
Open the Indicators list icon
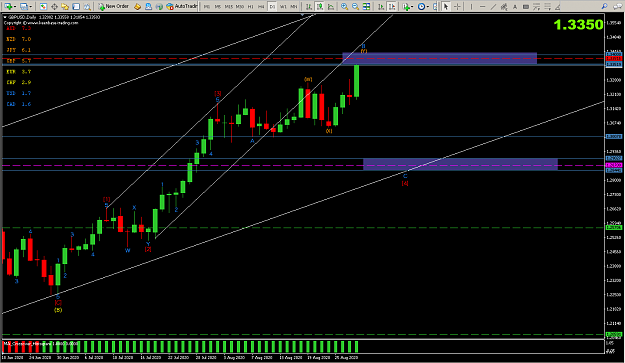(406, 6)
